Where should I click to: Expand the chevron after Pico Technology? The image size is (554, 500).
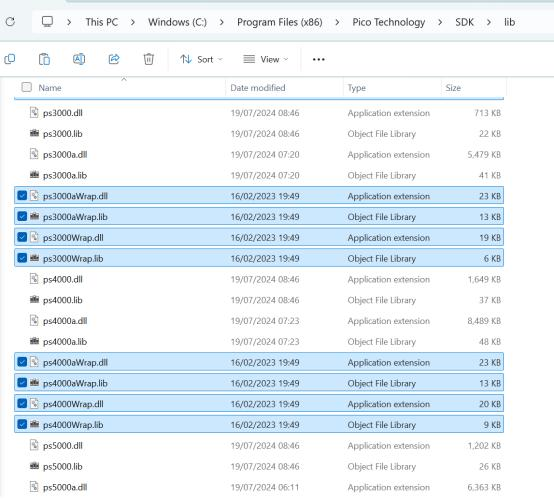click(x=440, y=22)
